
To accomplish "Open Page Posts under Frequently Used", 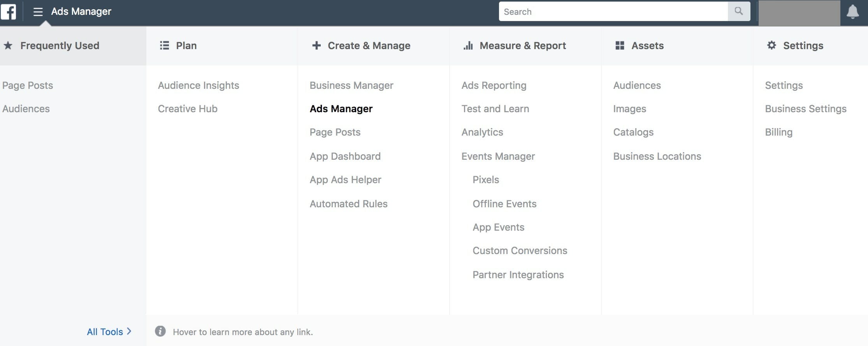I will [x=28, y=85].
